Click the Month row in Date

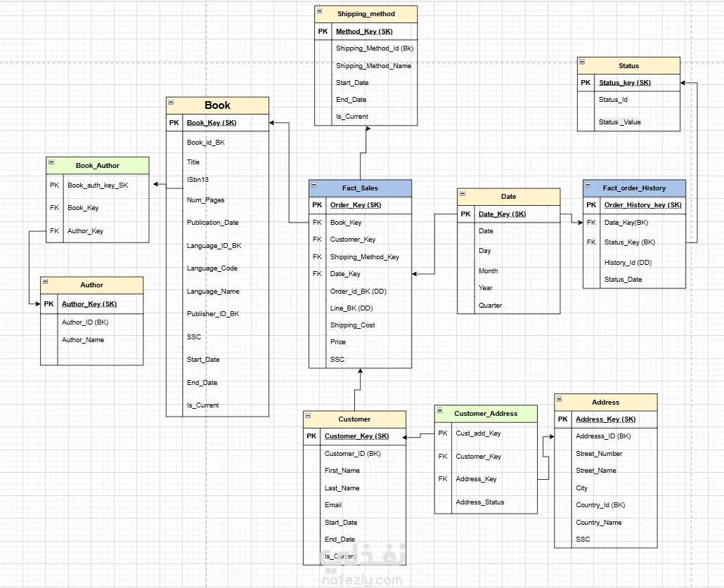click(508, 271)
